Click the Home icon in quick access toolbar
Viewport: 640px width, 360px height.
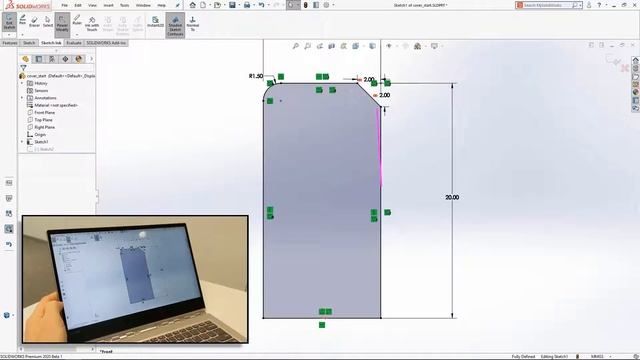click(x=193, y=5)
